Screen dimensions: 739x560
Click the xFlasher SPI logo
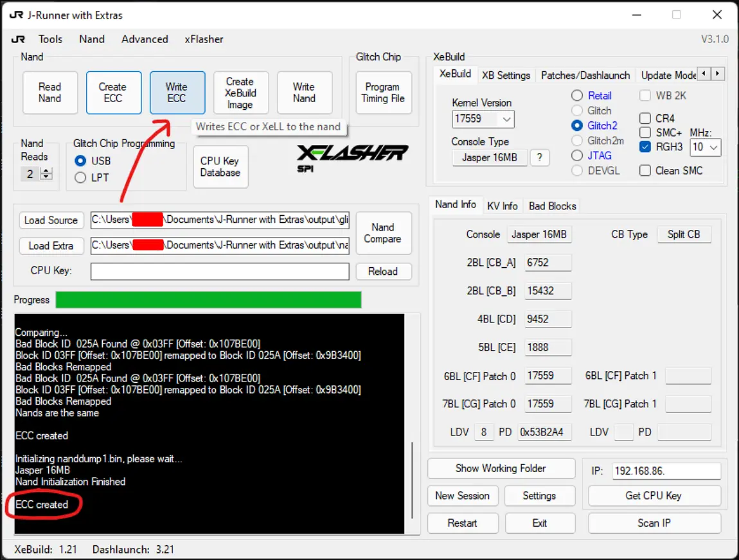tap(352, 158)
